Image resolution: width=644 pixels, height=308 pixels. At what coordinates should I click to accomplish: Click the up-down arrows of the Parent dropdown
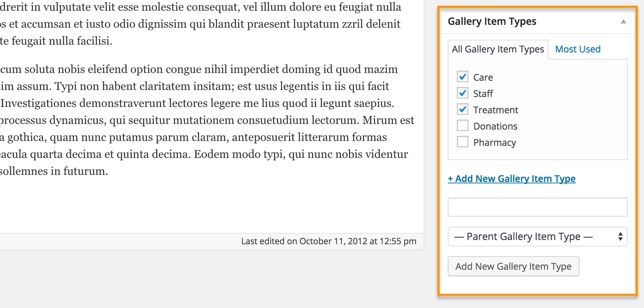[620, 236]
